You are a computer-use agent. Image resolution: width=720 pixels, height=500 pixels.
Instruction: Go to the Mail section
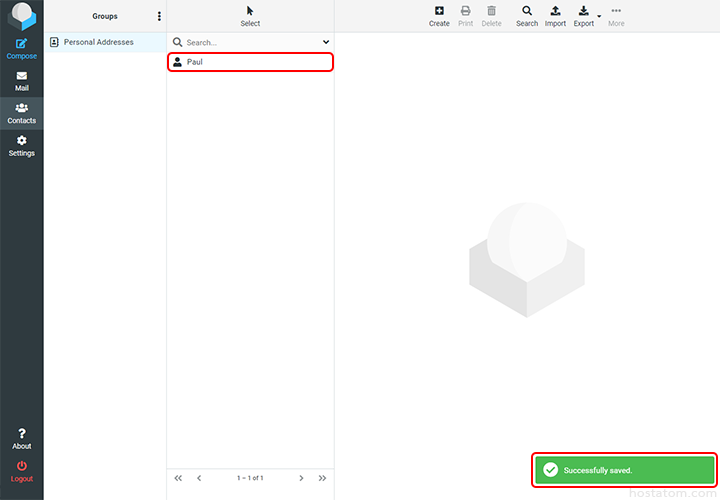[21, 81]
